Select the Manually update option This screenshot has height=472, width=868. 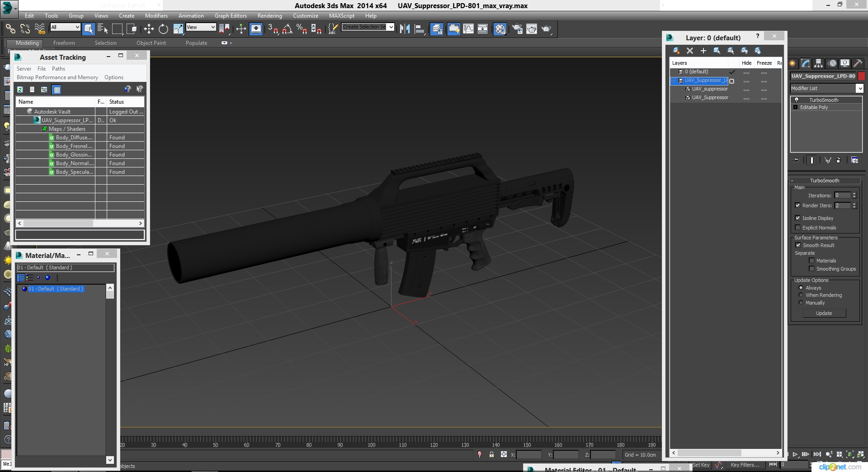[x=801, y=303]
